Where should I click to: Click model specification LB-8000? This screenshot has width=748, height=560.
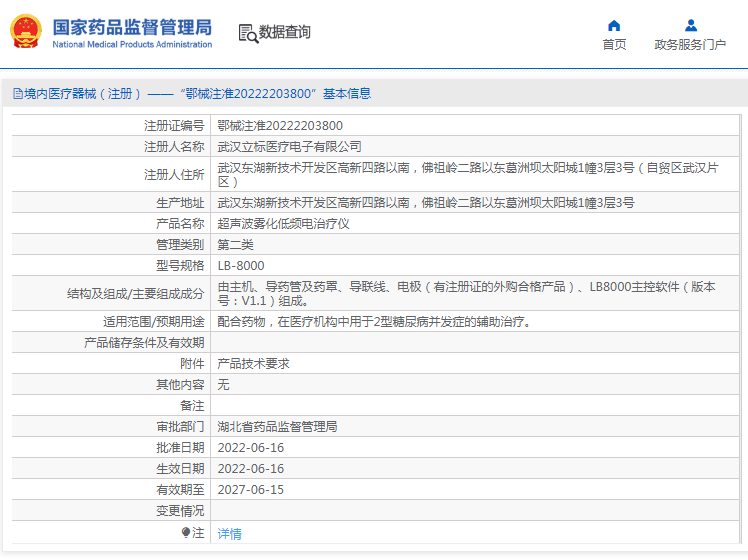pos(241,266)
